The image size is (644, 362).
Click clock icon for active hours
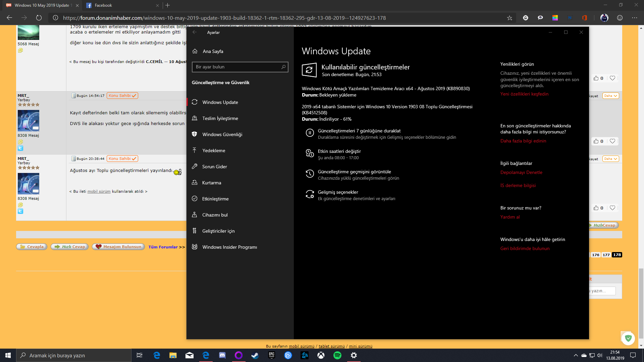pyautogui.click(x=310, y=153)
